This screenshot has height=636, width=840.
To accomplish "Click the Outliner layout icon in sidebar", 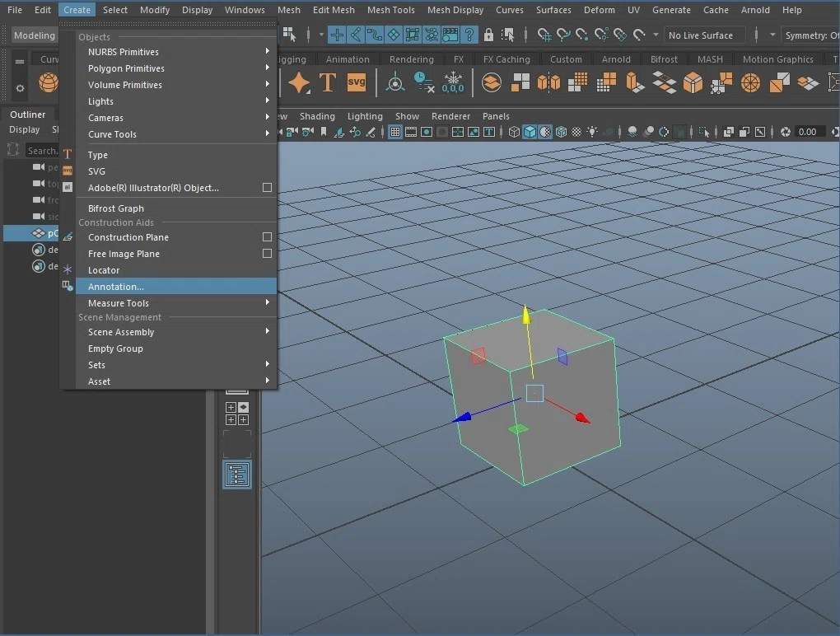I will click(x=237, y=475).
